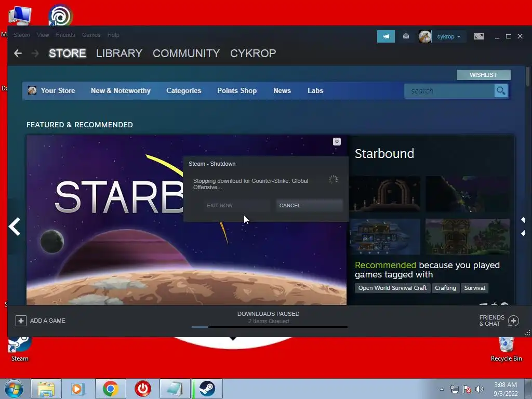This screenshot has height=399, width=532.
Task: Open New & Noteworthy dropdown
Action: coord(121,90)
